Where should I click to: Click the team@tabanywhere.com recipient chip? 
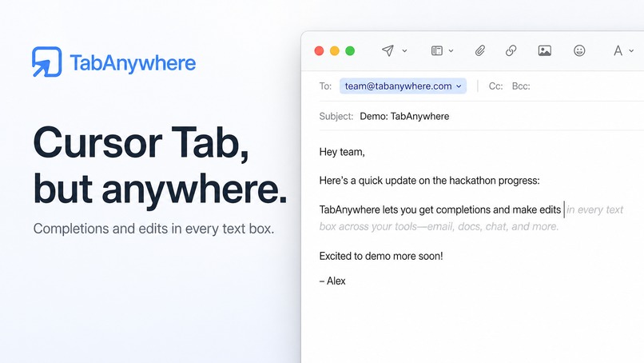tap(403, 86)
